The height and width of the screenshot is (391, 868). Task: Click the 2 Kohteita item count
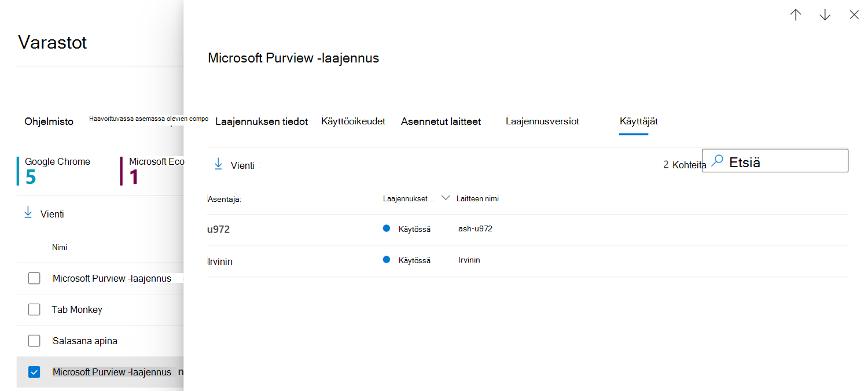[685, 165]
